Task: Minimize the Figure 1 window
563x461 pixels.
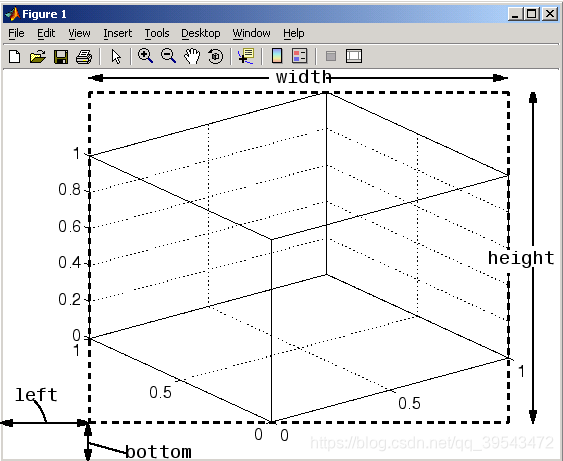Action: click(516, 14)
